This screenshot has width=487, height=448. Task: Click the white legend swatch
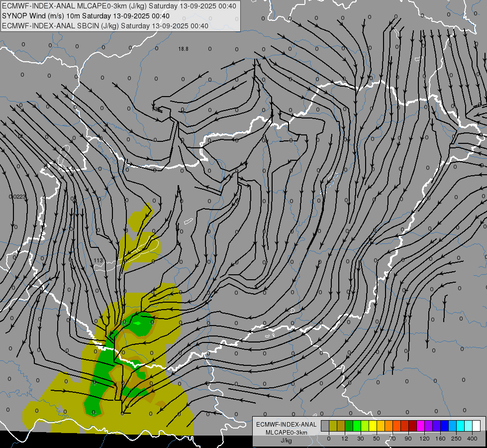pos(477,426)
